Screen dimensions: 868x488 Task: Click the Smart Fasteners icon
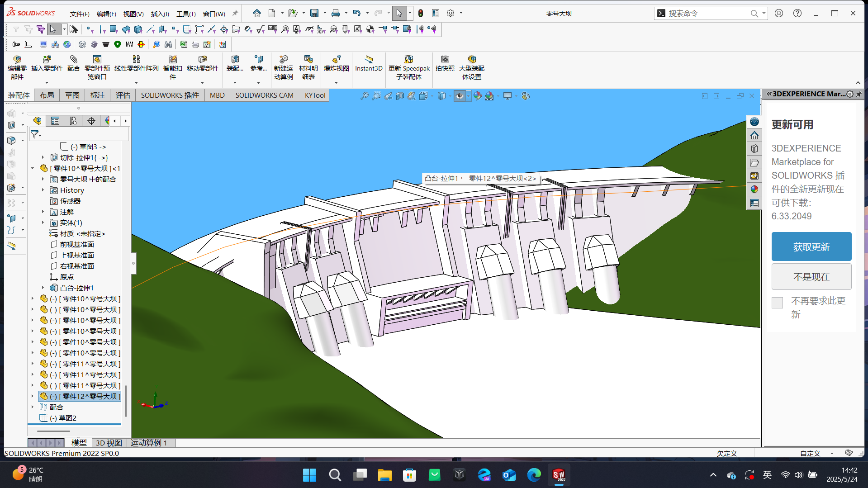172,60
